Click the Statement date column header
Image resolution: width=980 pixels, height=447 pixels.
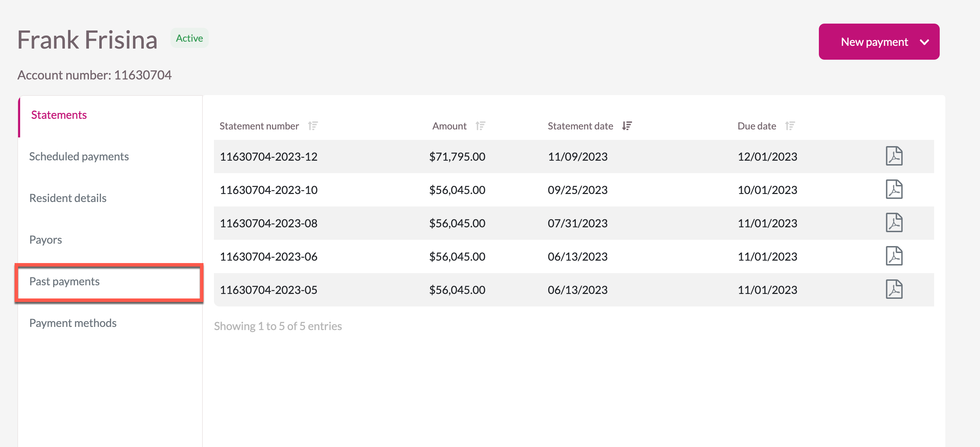click(580, 126)
